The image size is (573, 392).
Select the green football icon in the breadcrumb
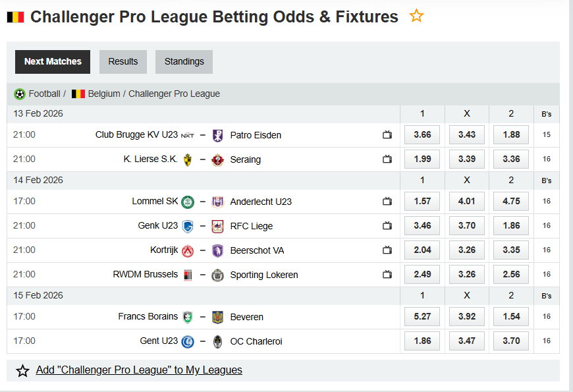click(20, 94)
